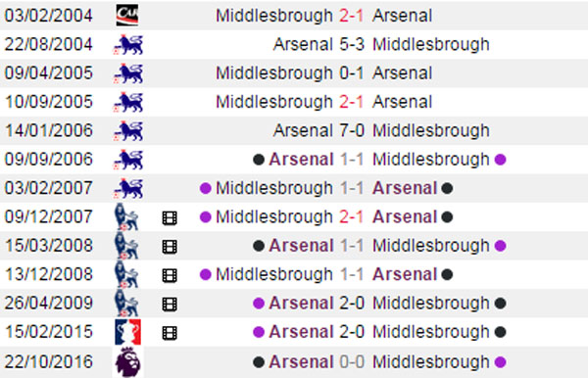588x378 pixels.
Task: Click the red 2-1 score on 10/09/2005
Action: [x=352, y=102]
